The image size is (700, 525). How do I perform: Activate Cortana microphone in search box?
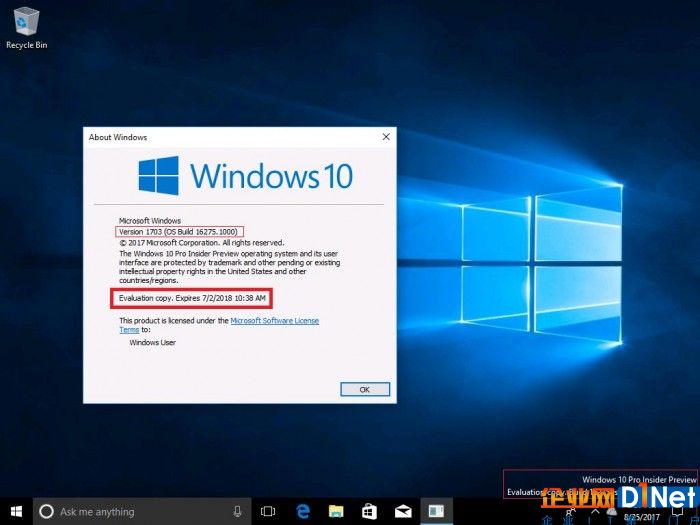pos(238,512)
